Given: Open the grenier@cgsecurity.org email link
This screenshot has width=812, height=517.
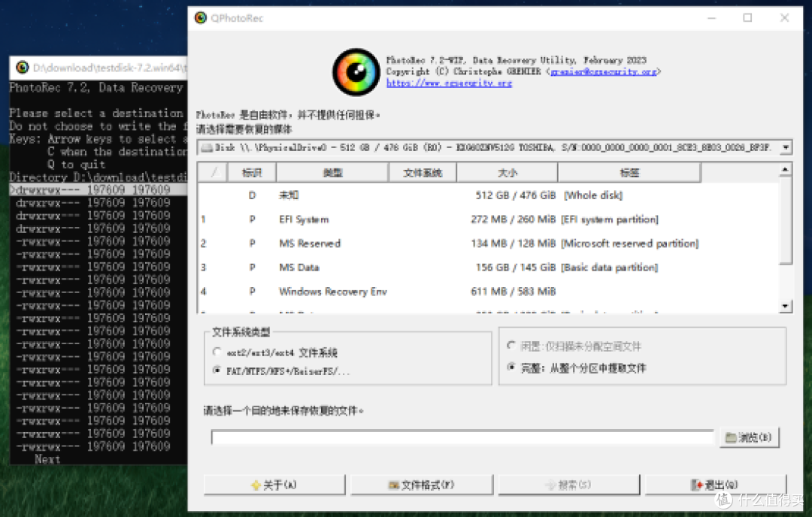Looking at the screenshot, I should point(603,72).
